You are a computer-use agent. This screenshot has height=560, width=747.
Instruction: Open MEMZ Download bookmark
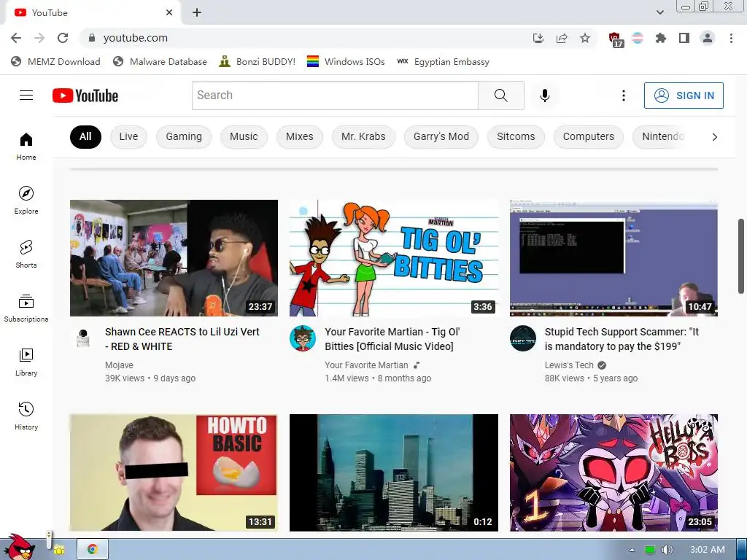(x=56, y=61)
